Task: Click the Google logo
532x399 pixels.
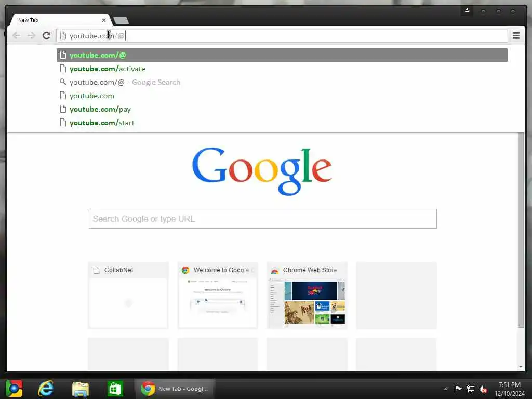Action: point(262,171)
